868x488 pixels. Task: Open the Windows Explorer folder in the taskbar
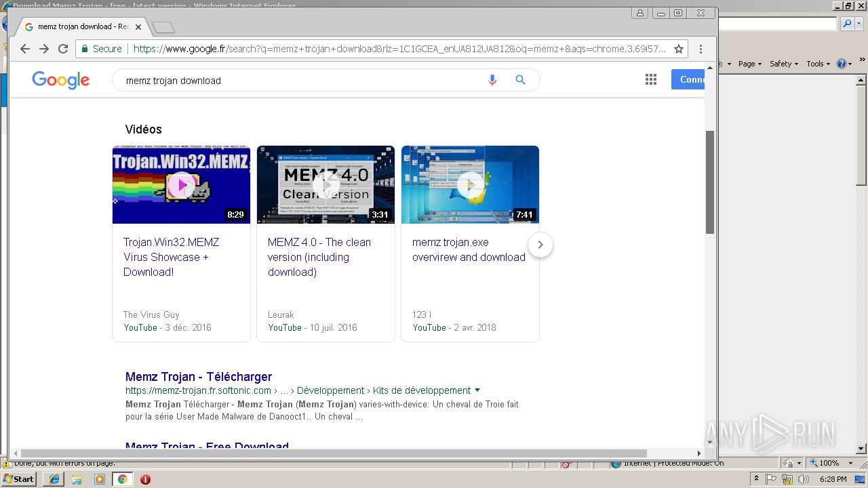point(77,479)
